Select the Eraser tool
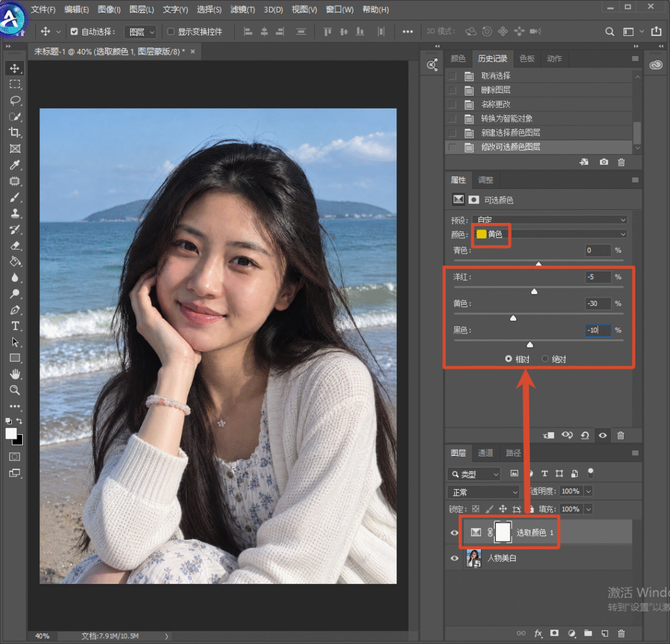Viewport: 670px width, 644px height. point(15,246)
